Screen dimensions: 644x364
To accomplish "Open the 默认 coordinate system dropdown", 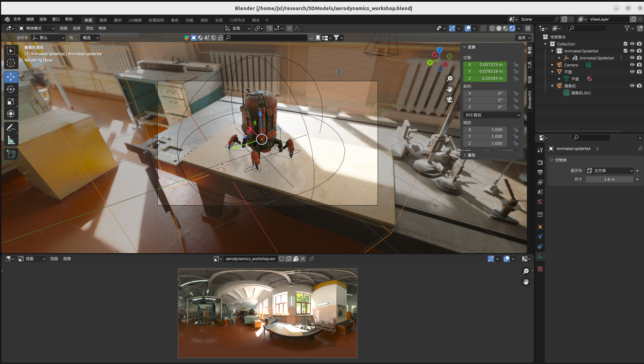I will pyautogui.click(x=49, y=38).
